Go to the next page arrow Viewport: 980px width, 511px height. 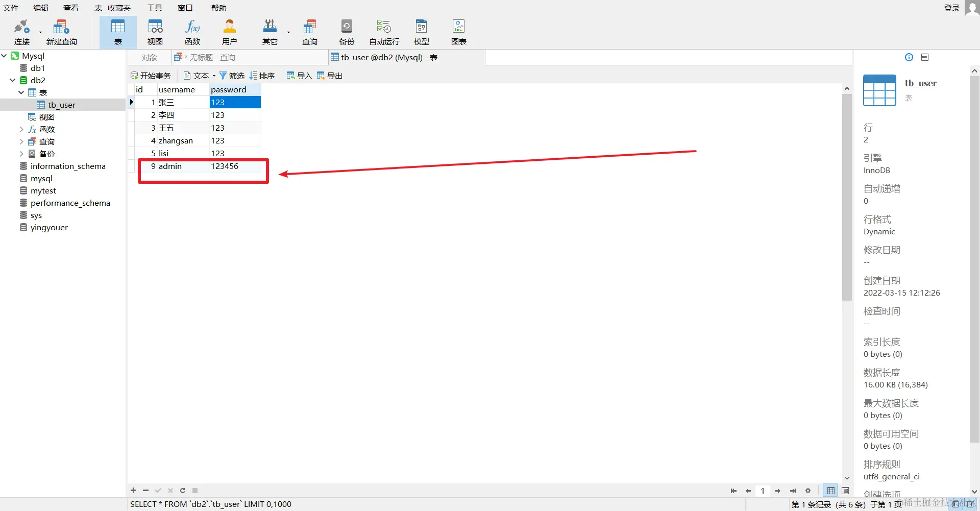tap(778, 491)
